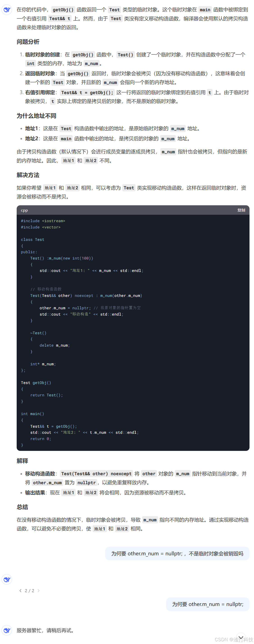
Task: Click the inline code Test(Test&& other) noexcept
Action: pos(96,474)
